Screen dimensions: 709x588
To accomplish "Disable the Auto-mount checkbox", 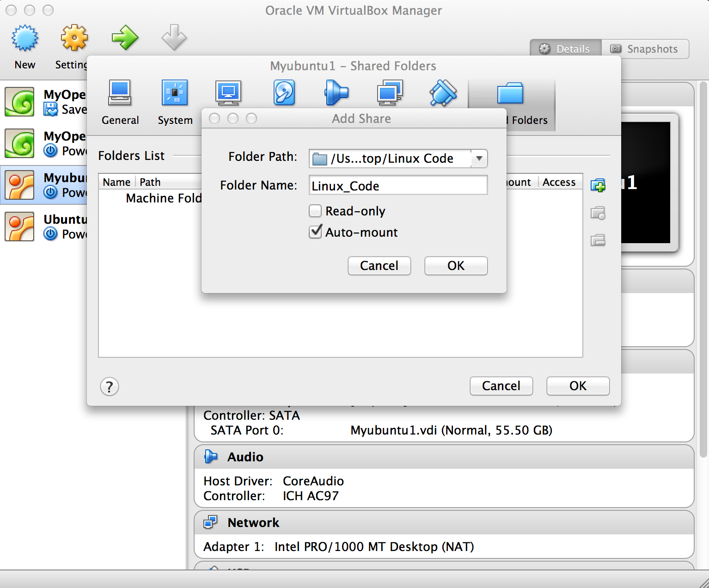I will coord(316,232).
